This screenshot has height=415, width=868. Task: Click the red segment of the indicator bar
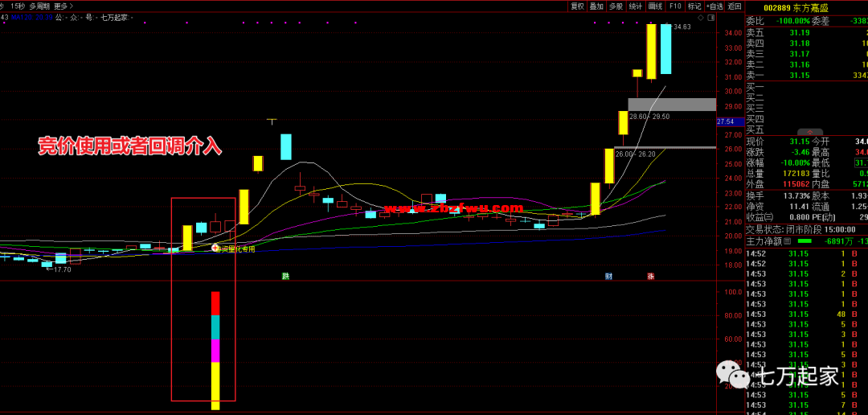tap(215, 304)
